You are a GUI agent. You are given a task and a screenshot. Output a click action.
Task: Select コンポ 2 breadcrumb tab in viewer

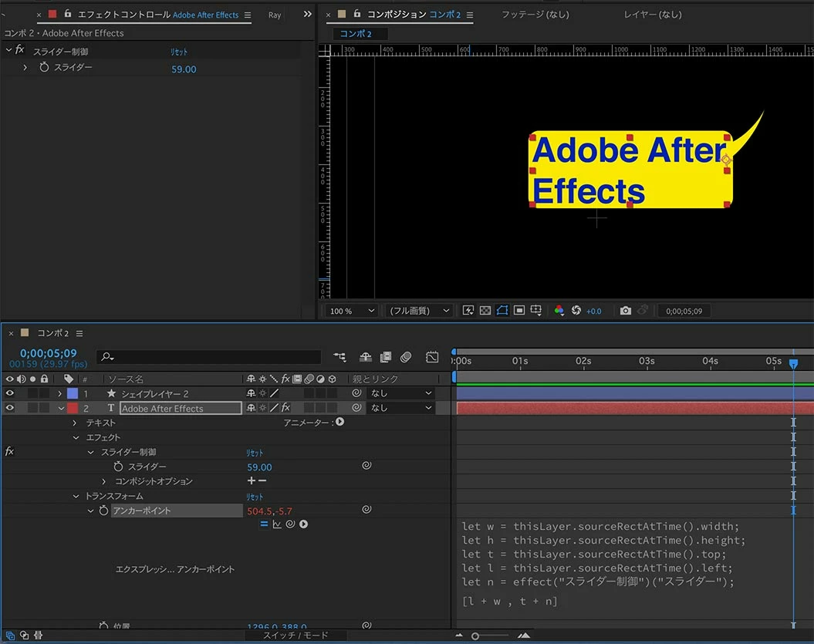coord(360,34)
